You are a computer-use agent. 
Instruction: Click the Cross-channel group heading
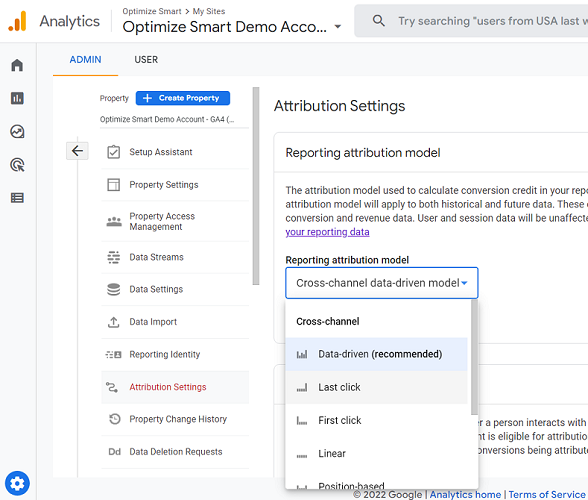point(328,321)
